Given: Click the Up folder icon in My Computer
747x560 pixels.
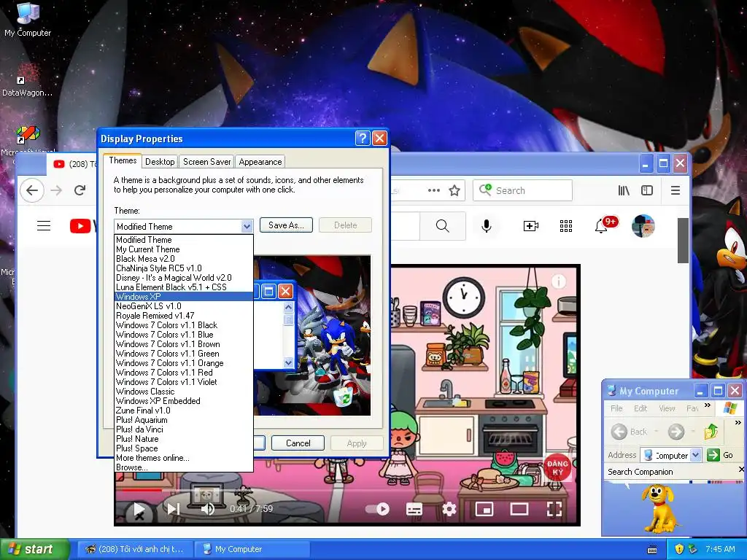Looking at the screenshot, I should [711, 432].
